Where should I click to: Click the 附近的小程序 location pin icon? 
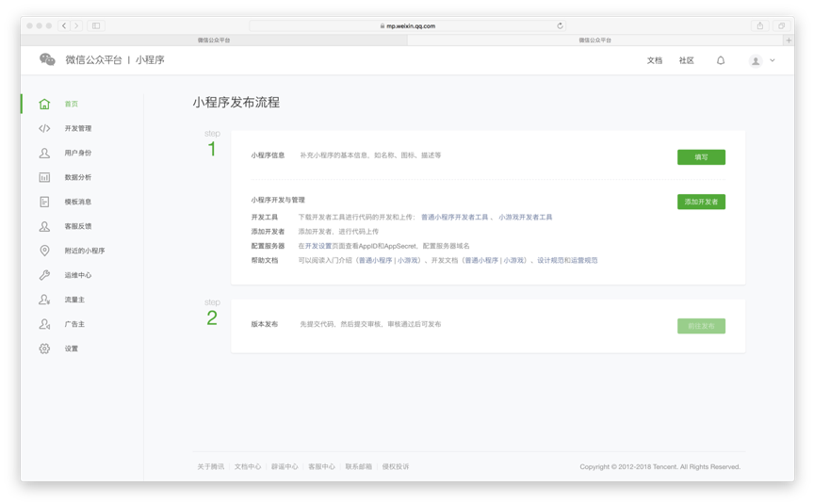click(44, 251)
